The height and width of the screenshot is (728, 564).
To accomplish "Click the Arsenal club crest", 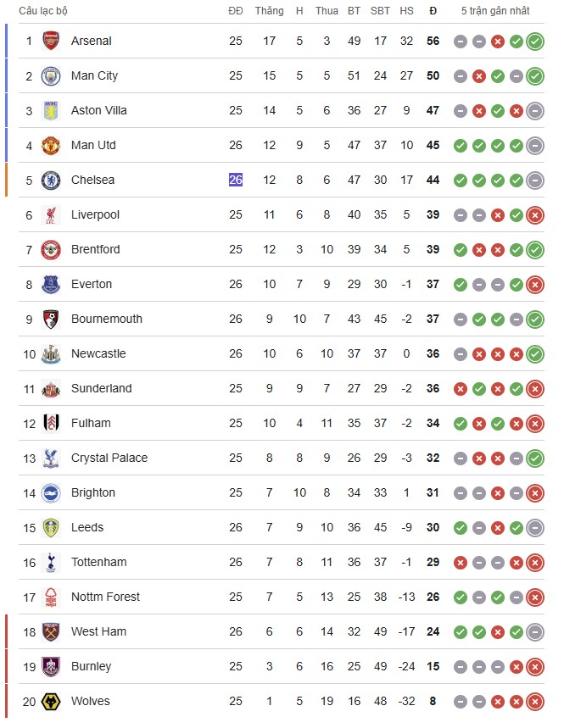I will click(x=52, y=42).
